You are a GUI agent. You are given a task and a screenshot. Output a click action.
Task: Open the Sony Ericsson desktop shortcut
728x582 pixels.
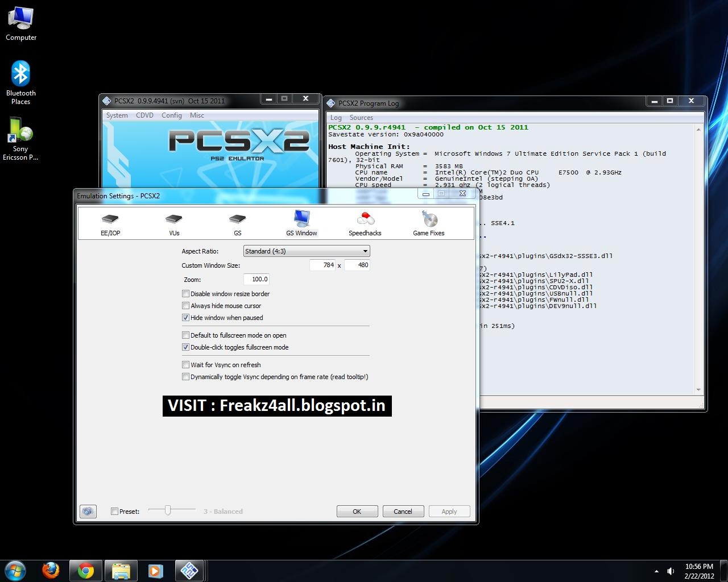click(x=20, y=139)
